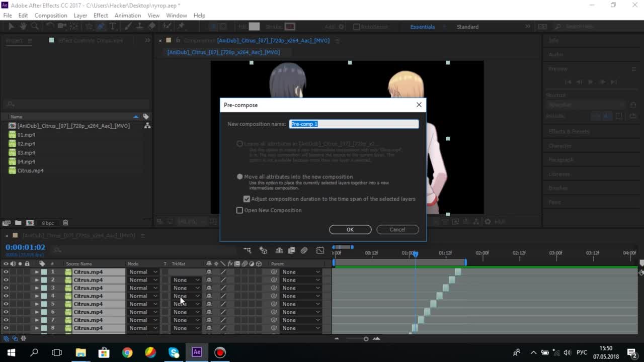Expand layer 3 properties triangle
Image resolution: width=644 pixels, height=362 pixels.
37,288
